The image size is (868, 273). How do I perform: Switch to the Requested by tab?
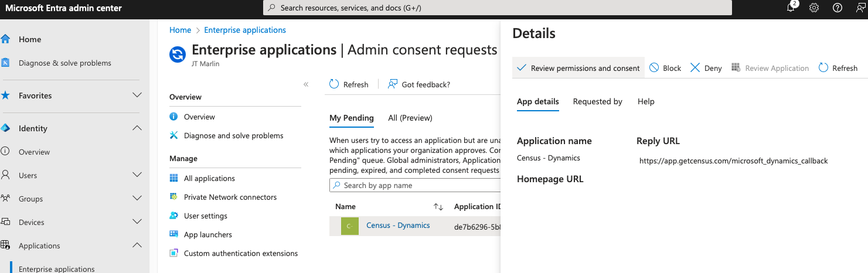pyautogui.click(x=597, y=101)
